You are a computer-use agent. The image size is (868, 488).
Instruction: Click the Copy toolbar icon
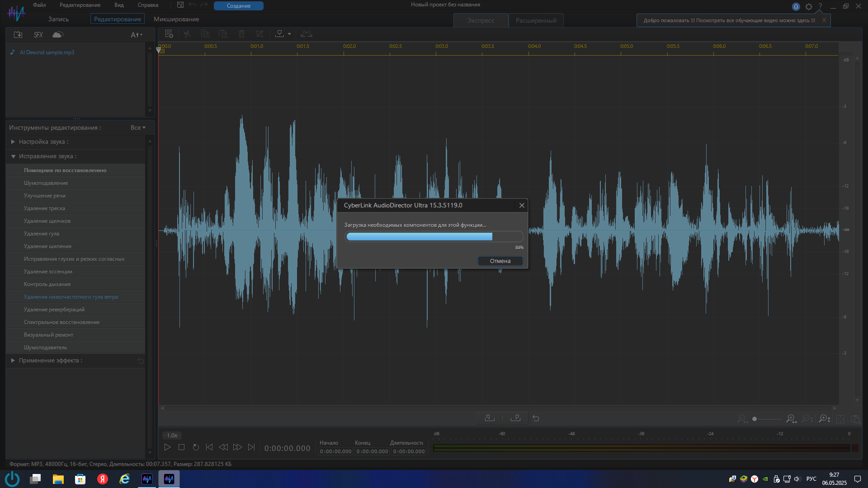pos(205,34)
